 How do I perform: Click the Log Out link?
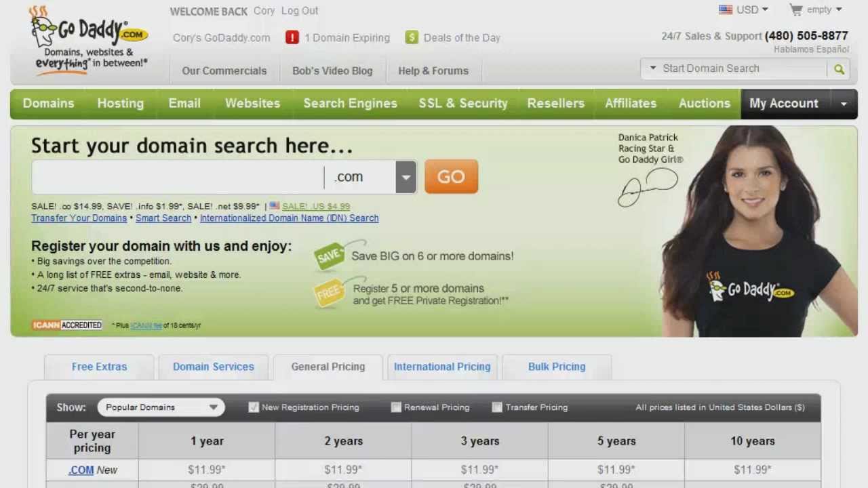(300, 11)
